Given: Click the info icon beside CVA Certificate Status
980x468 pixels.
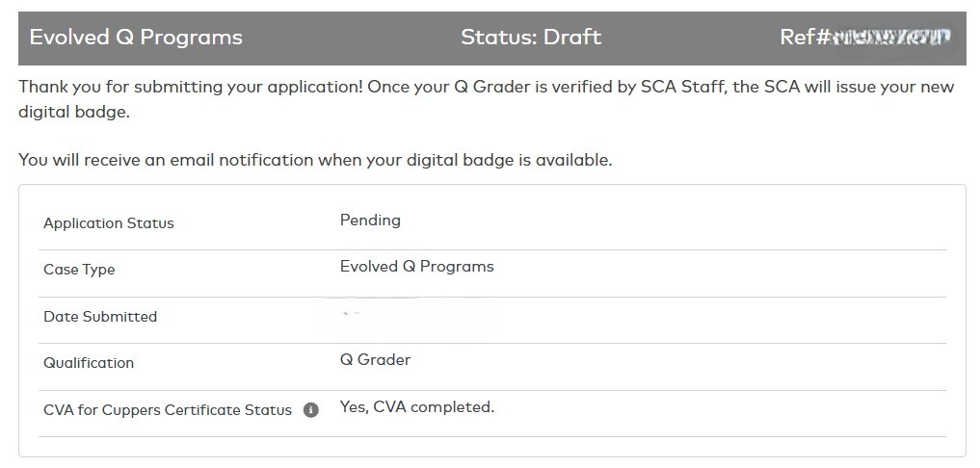Looking at the screenshot, I should [x=310, y=410].
